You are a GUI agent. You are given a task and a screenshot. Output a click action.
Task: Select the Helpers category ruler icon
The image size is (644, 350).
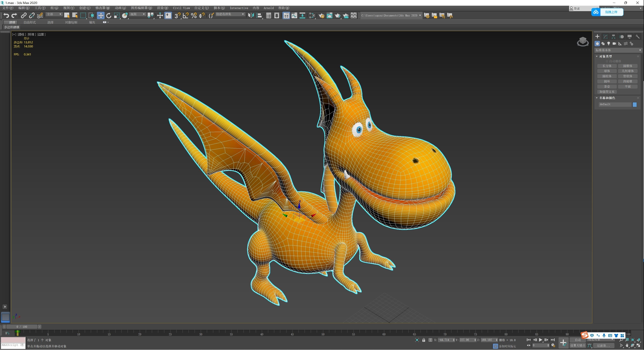(x=620, y=44)
